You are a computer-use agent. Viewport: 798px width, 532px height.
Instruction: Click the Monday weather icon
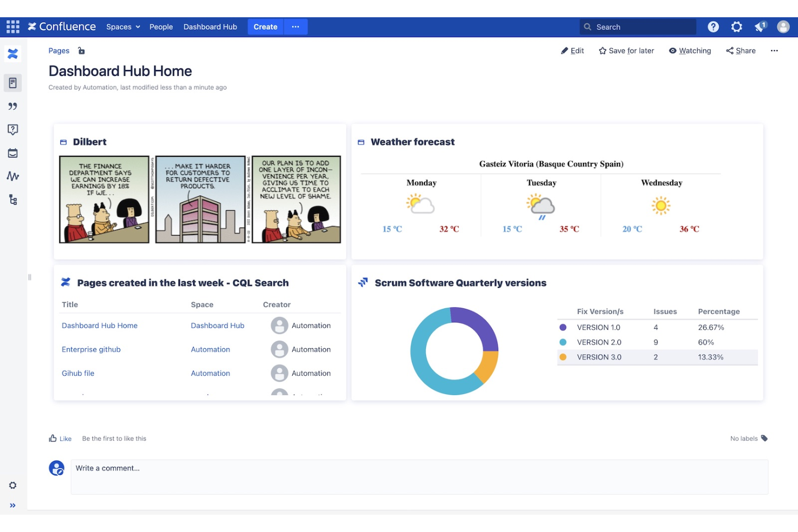pyautogui.click(x=421, y=205)
